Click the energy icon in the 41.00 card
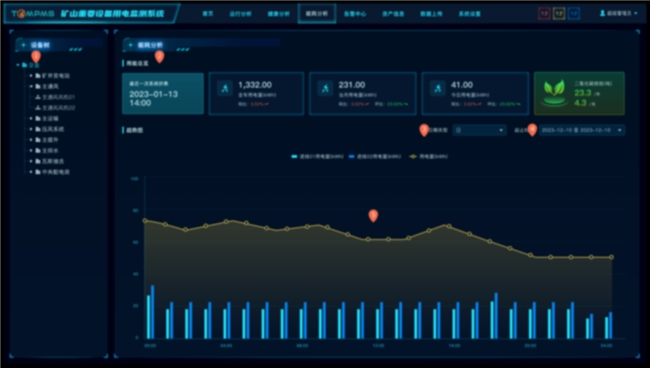Viewport: 650px width, 368px height. click(438, 88)
